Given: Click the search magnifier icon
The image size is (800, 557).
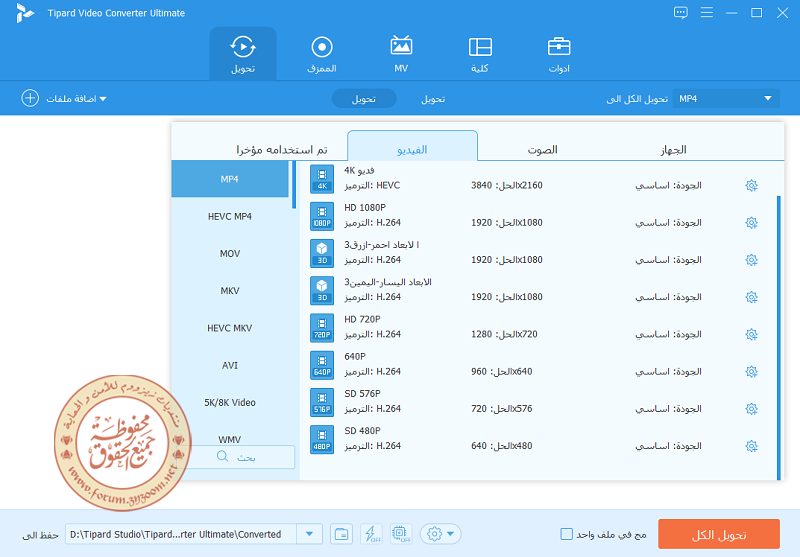Looking at the screenshot, I should tap(222, 457).
